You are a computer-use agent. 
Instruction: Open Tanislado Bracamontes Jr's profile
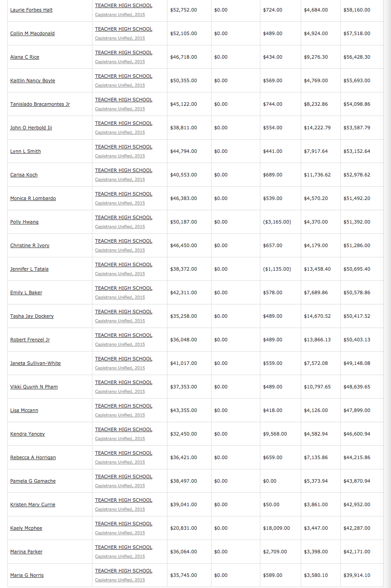[x=40, y=104]
